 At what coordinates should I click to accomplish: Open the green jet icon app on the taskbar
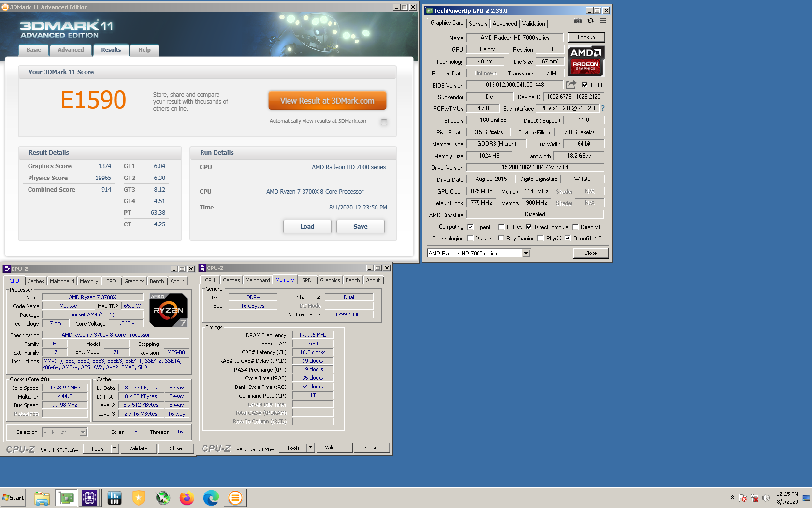click(x=163, y=498)
